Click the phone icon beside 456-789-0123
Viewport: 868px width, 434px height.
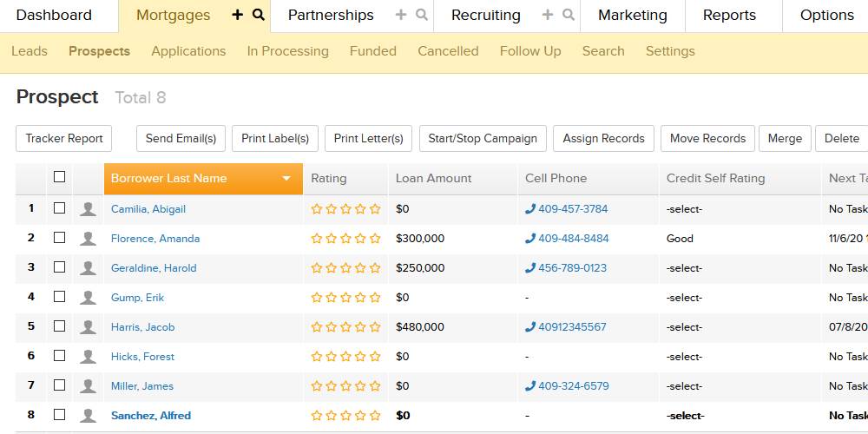point(530,268)
